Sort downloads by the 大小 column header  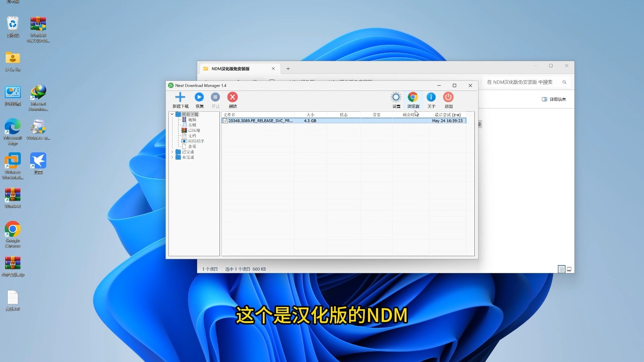pos(310,115)
